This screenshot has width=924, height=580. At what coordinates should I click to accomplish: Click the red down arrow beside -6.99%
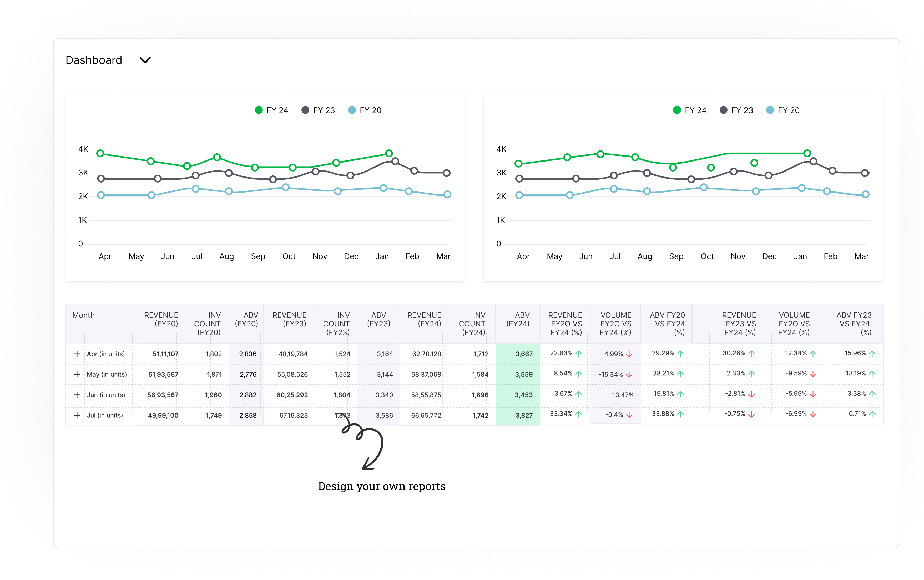813,414
